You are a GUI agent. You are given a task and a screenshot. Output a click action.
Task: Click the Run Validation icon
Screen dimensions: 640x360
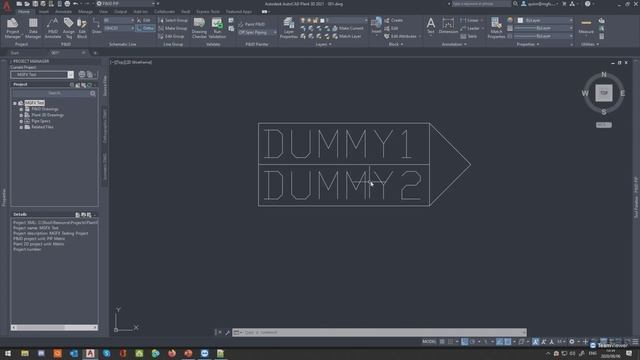tap(217, 28)
